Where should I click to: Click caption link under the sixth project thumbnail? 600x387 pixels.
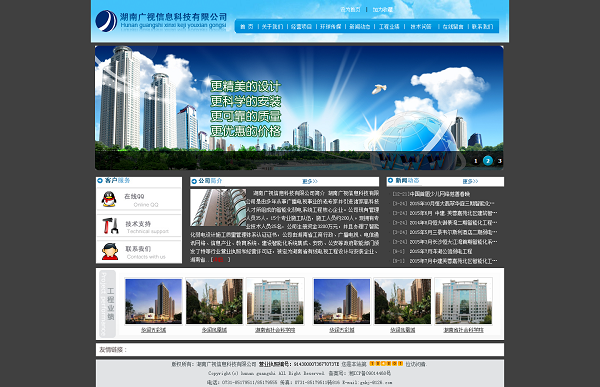[463, 330]
